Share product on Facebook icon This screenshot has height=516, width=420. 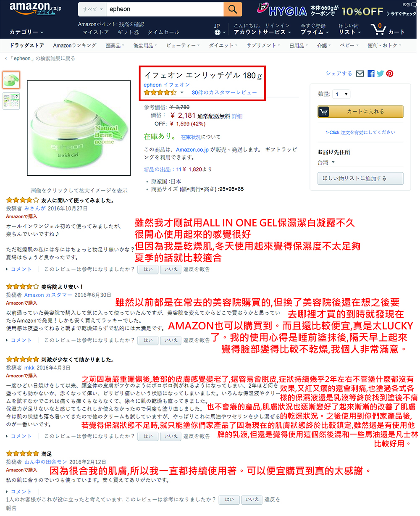[x=371, y=74]
